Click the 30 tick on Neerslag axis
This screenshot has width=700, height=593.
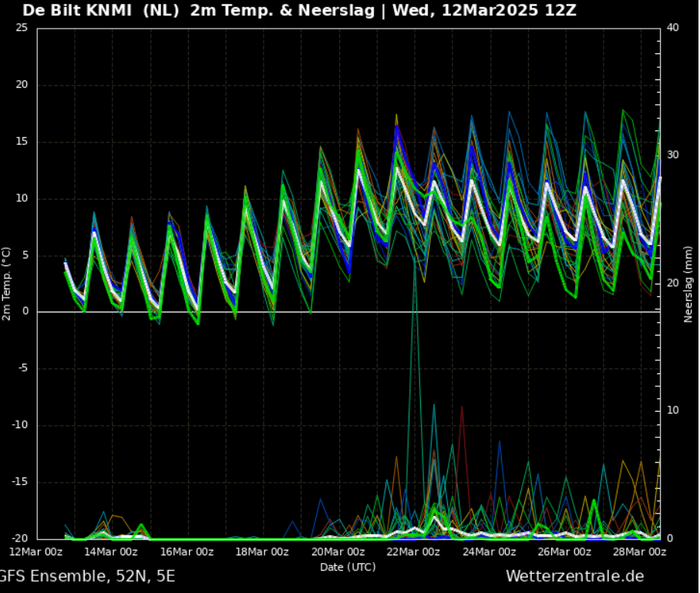pos(672,156)
